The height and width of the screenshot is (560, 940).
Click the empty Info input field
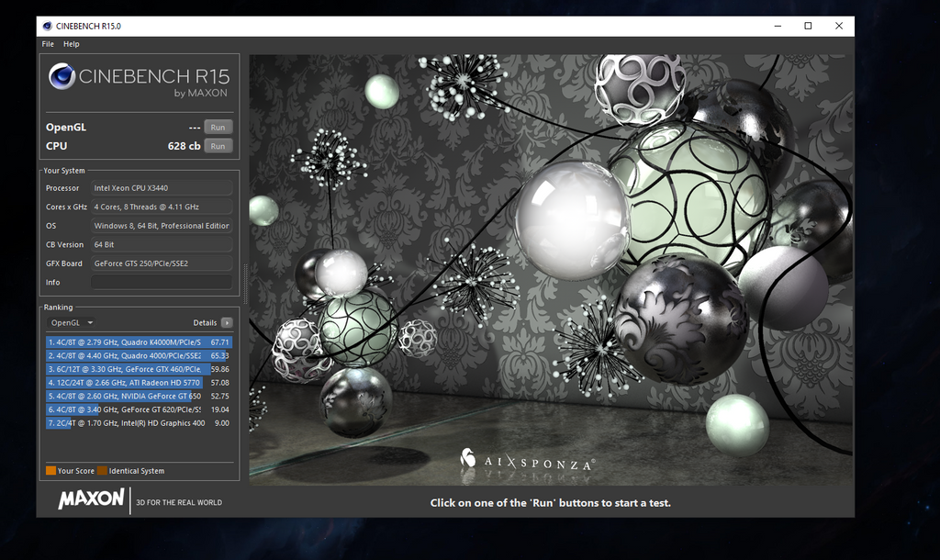[161, 283]
